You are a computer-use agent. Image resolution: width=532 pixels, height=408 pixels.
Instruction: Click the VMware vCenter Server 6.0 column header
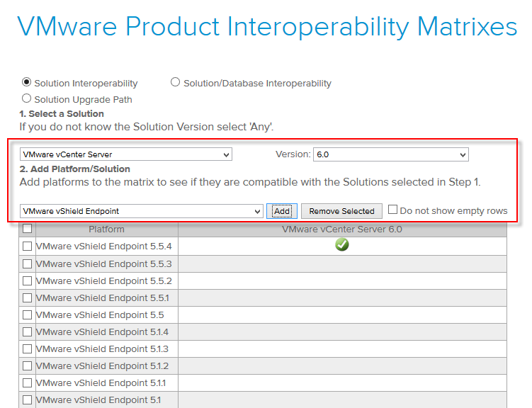342,229
